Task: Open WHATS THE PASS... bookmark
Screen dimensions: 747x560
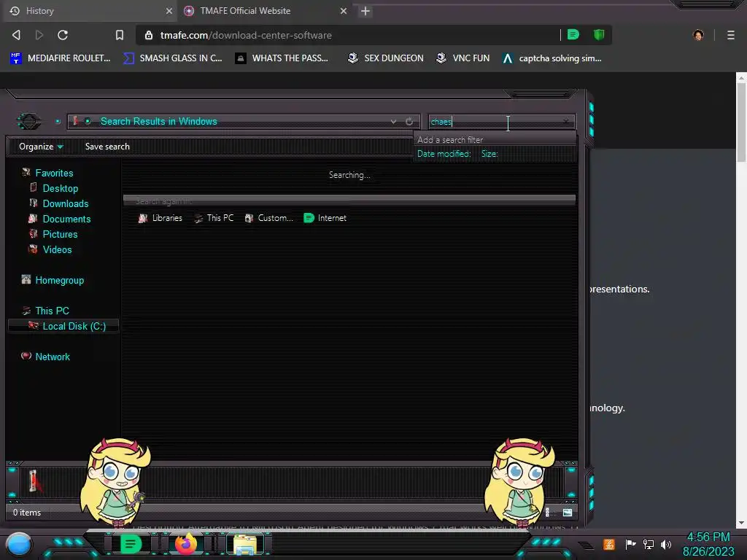Action: click(x=282, y=58)
